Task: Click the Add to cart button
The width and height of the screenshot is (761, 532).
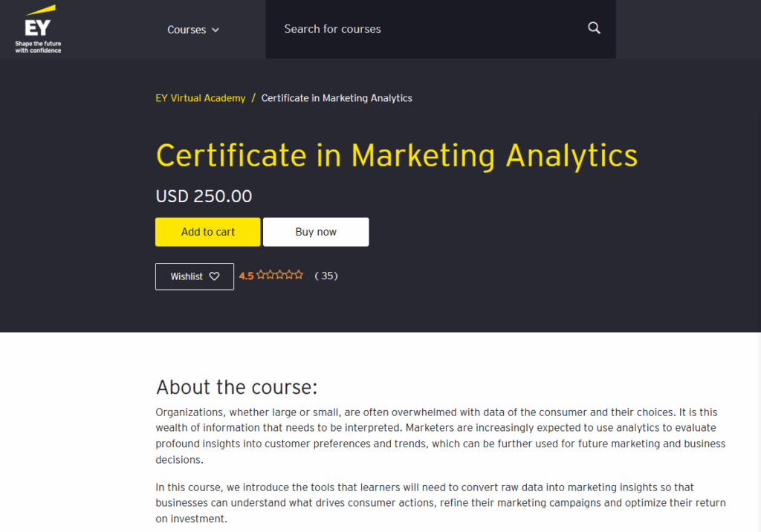Action: click(208, 232)
